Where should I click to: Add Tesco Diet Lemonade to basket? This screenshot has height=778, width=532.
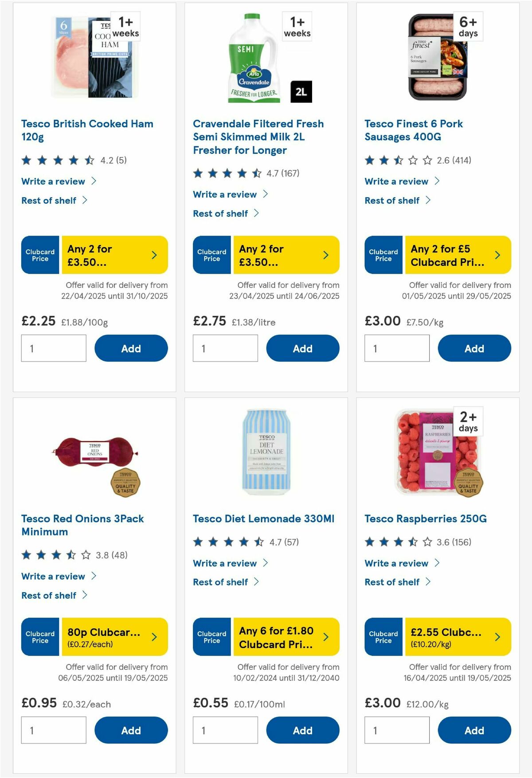point(302,730)
